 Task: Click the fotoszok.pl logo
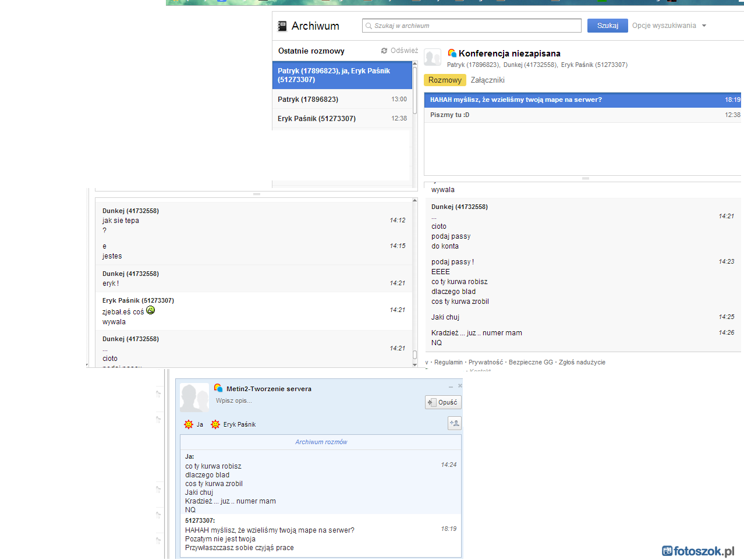click(x=699, y=551)
